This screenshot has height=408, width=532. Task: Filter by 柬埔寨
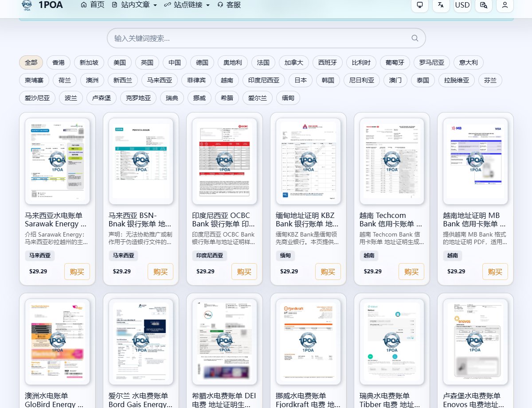[34, 80]
